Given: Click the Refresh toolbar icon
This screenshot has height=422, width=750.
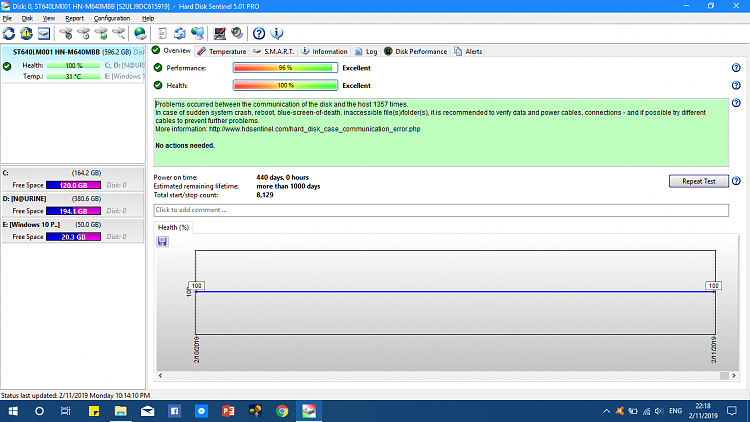Looking at the screenshot, I should [9, 33].
